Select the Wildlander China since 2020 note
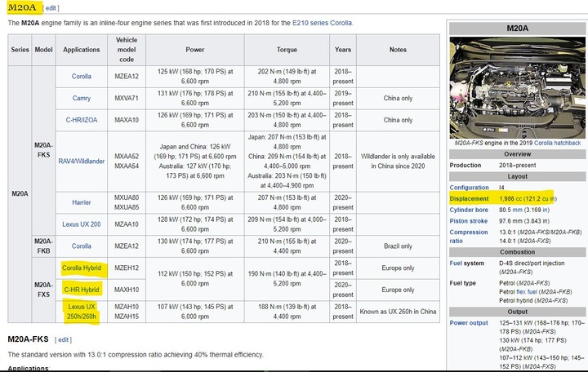The image size is (588, 372). 398,161
